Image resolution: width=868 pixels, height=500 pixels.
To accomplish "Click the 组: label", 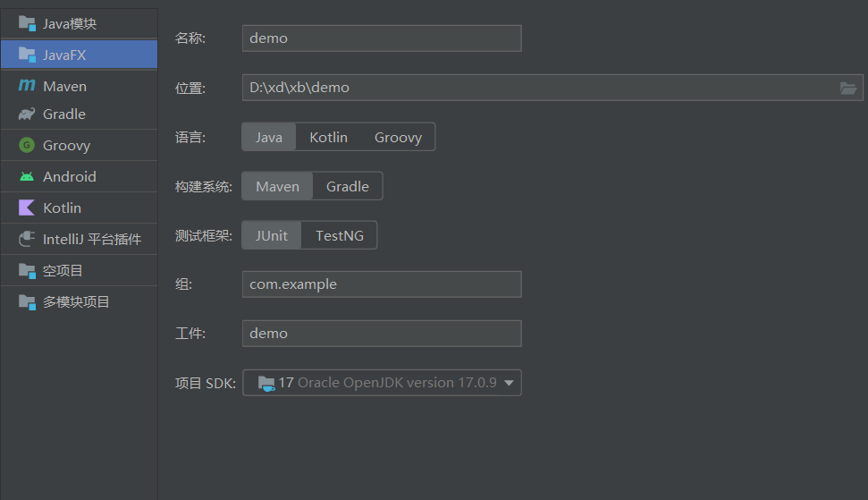I will 183,284.
